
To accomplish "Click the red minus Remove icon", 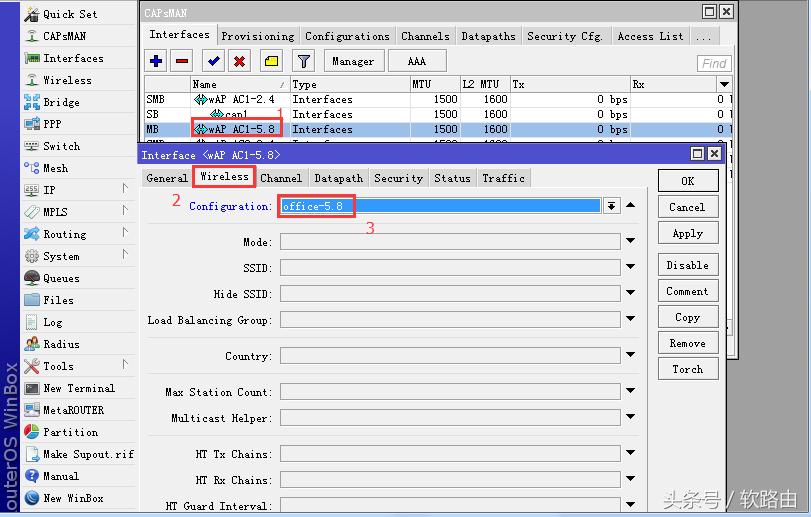I will (182, 61).
